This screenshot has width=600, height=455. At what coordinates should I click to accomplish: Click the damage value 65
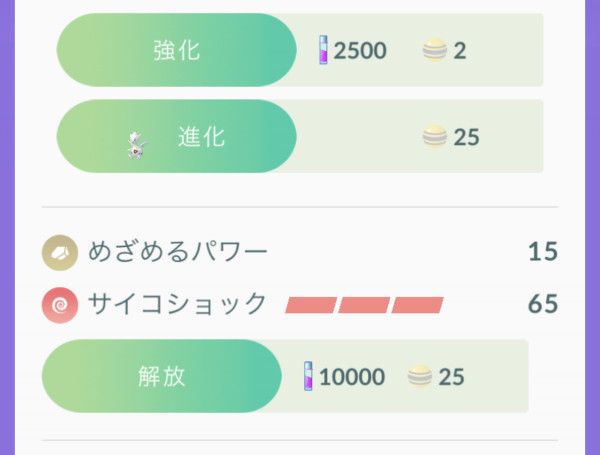[x=543, y=304]
